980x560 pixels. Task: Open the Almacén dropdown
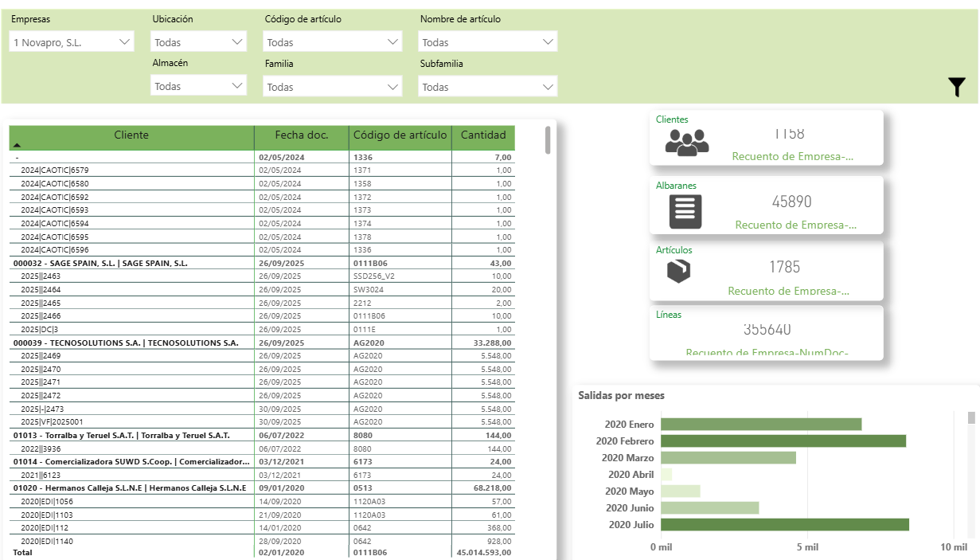click(x=199, y=86)
